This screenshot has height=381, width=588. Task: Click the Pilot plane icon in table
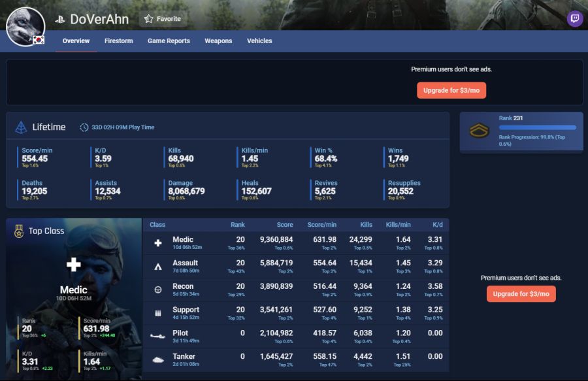point(158,337)
